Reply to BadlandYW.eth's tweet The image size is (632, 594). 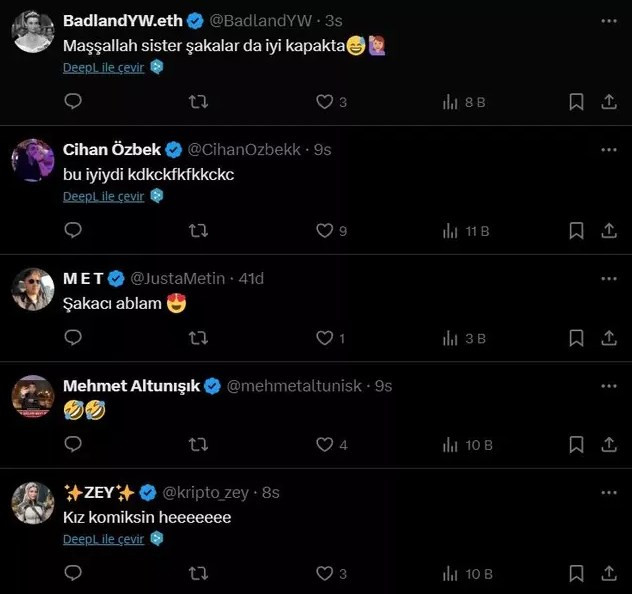(73, 101)
